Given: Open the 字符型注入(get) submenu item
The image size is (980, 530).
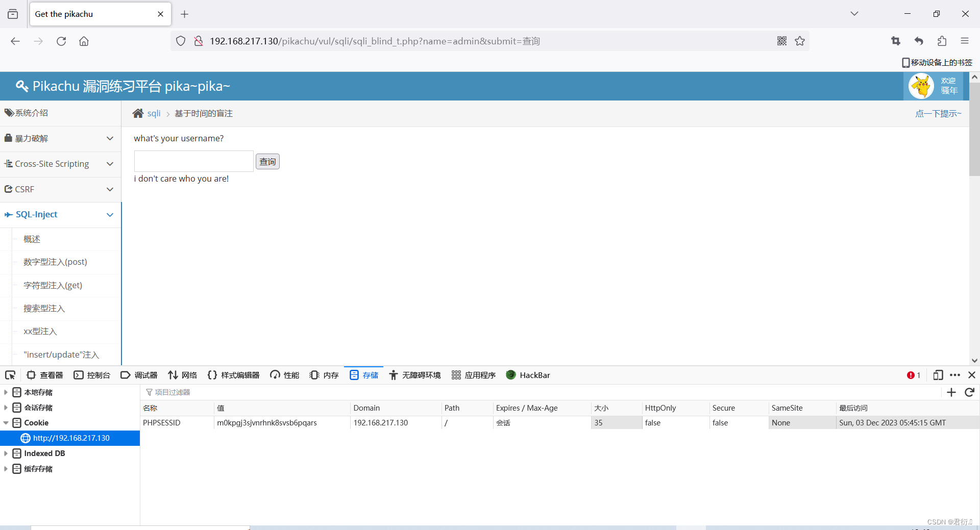Looking at the screenshot, I should pyautogui.click(x=53, y=286).
